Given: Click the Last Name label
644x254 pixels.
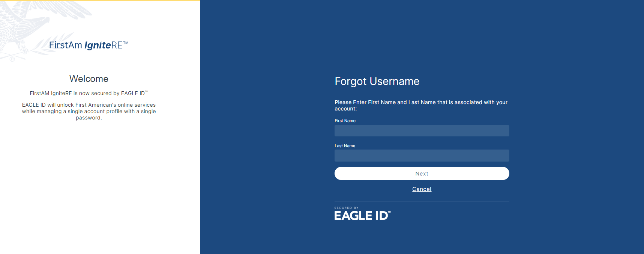Looking at the screenshot, I should (345, 146).
